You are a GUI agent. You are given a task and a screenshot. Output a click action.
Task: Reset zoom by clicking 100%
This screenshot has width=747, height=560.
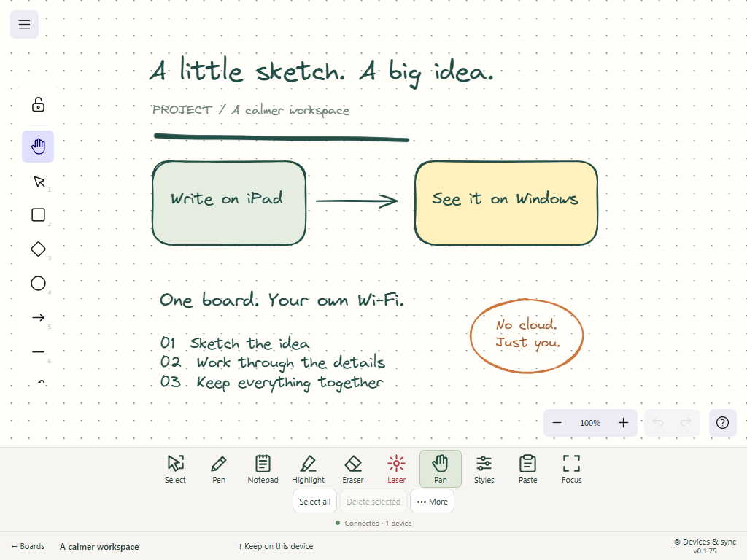[590, 423]
